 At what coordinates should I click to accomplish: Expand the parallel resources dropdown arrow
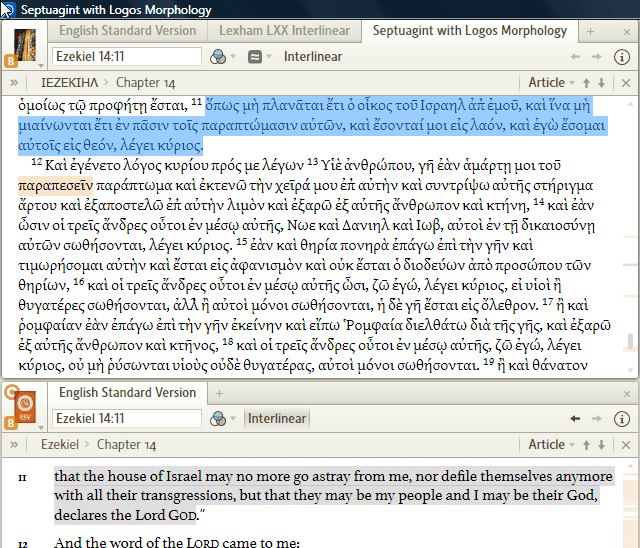click(269, 56)
